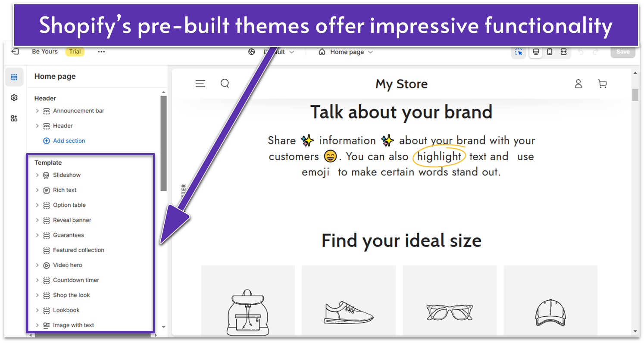The image size is (644, 343).
Task: Click the Announcement bar section icon
Action: point(47,111)
